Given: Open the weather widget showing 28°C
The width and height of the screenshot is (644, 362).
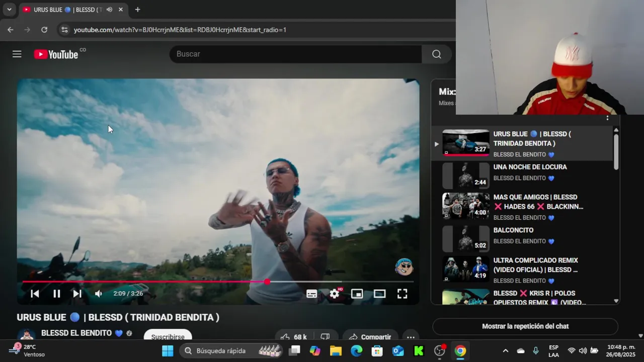Looking at the screenshot, I should click(x=28, y=350).
